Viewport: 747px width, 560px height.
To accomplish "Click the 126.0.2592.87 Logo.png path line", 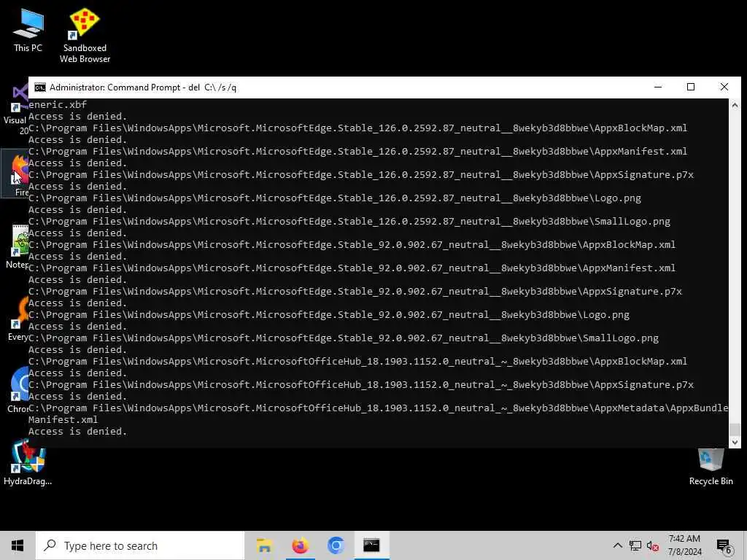I will (335, 198).
